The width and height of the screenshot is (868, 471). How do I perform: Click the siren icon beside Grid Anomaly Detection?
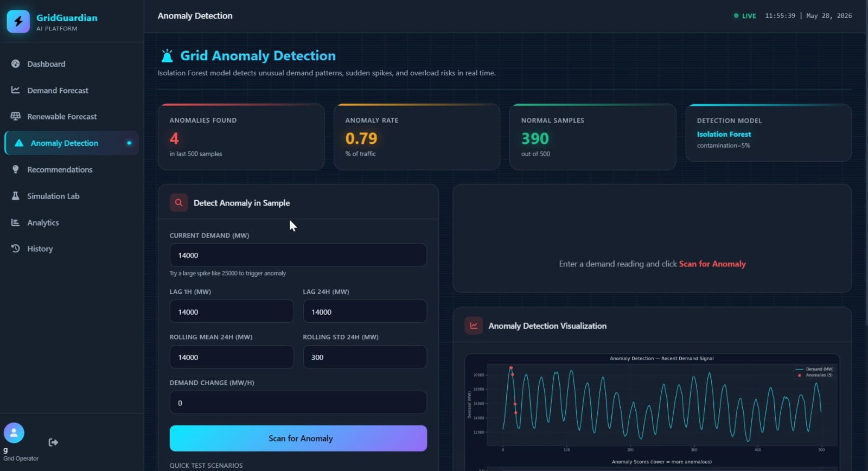pos(167,56)
